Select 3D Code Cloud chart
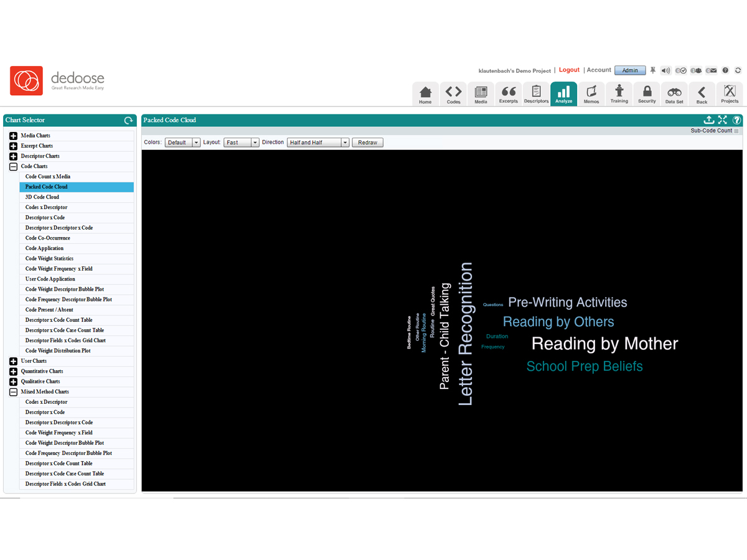This screenshot has width=747, height=560. click(x=42, y=197)
